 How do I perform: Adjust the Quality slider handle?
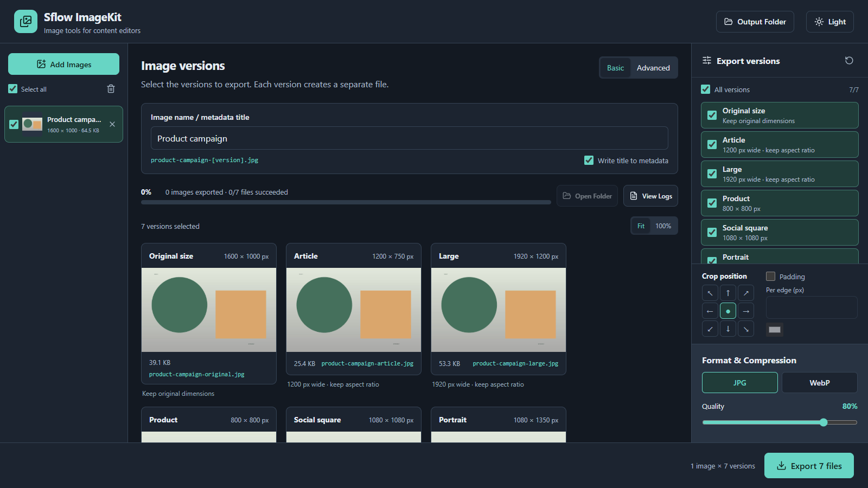point(824,422)
